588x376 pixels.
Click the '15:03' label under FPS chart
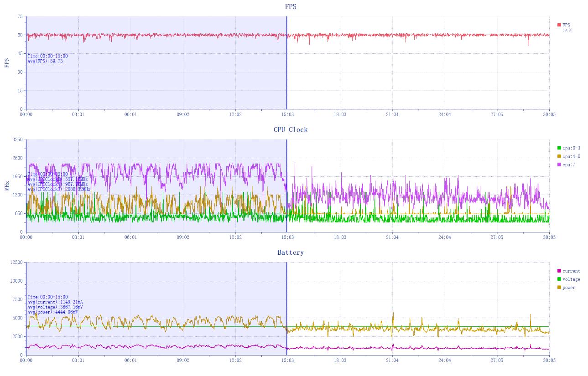(x=287, y=114)
